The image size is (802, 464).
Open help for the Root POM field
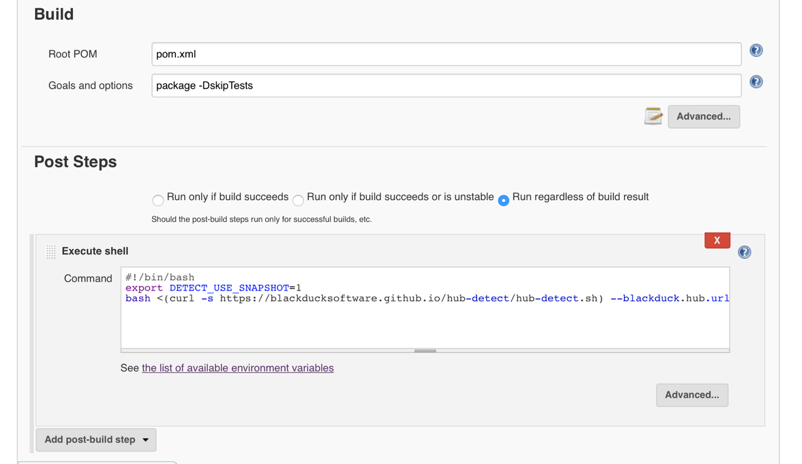pyautogui.click(x=756, y=50)
